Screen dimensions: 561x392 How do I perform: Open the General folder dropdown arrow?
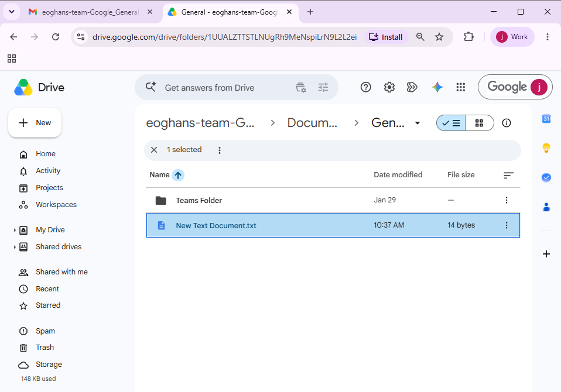pos(417,123)
